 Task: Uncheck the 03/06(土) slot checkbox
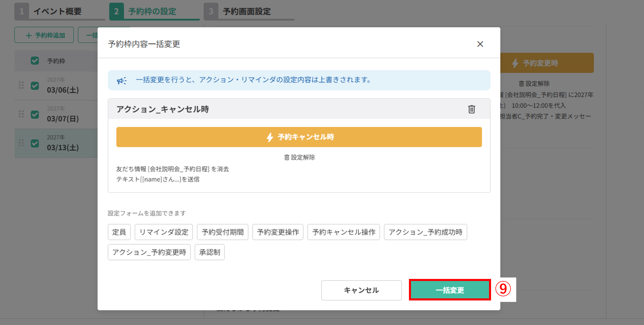(x=35, y=86)
